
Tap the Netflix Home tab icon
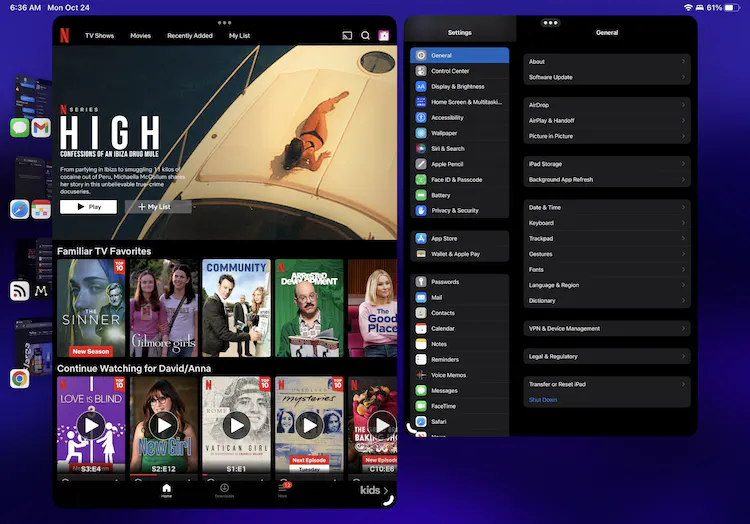pyautogui.click(x=166, y=490)
